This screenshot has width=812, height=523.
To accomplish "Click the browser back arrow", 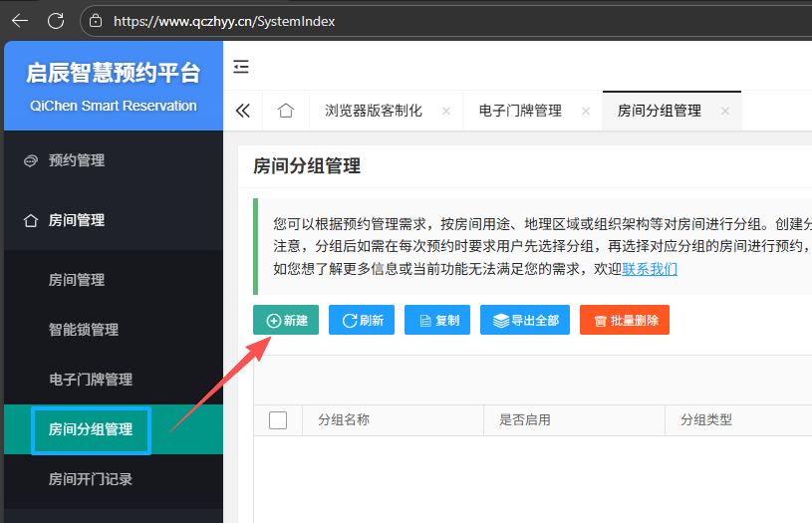I will point(20,20).
